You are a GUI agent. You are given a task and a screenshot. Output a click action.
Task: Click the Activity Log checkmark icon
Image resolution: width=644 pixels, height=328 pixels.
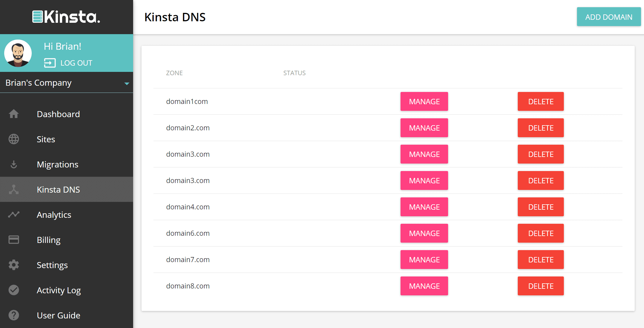click(14, 290)
